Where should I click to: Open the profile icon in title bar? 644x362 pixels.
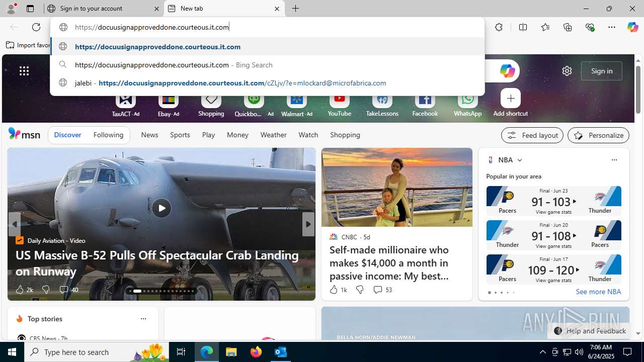coord(11,9)
